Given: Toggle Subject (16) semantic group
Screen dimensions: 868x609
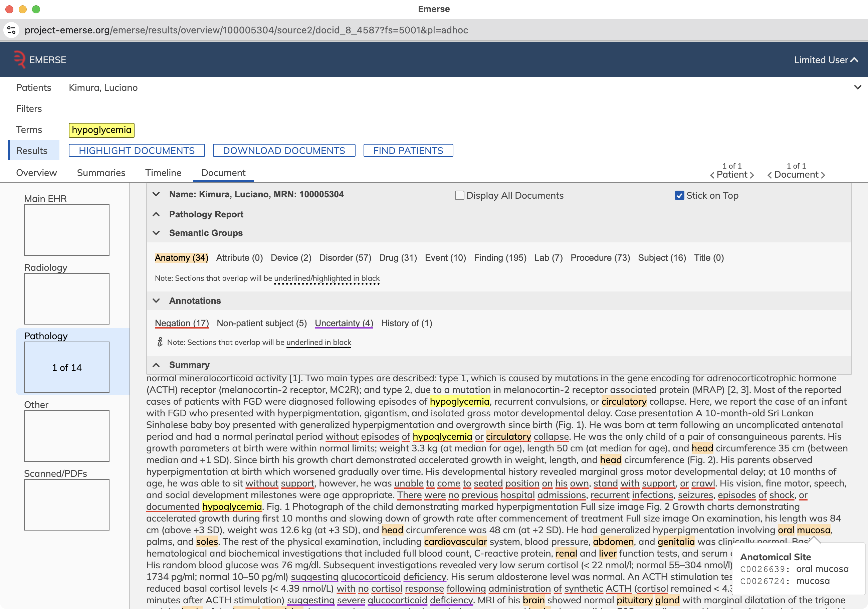Looking at the screenshot, I should click(x=662, y=257).
